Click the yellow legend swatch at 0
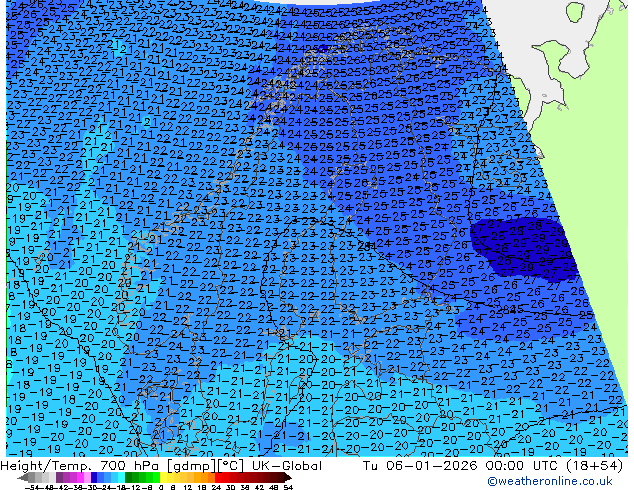 (163, 477)
